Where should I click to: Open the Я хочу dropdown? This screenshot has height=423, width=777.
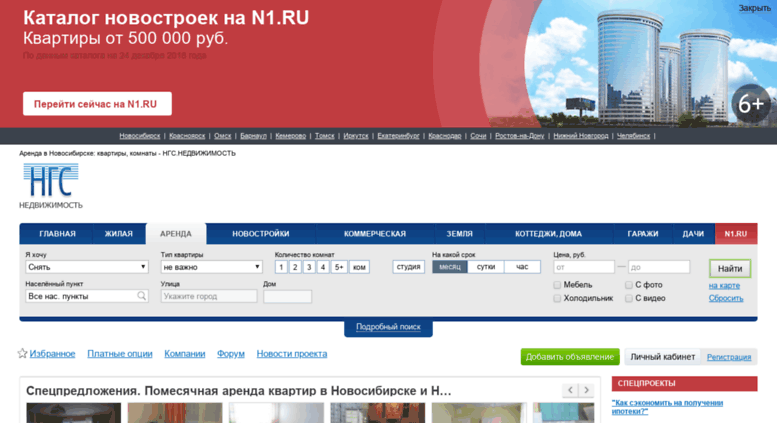click(x=87, y=267)
